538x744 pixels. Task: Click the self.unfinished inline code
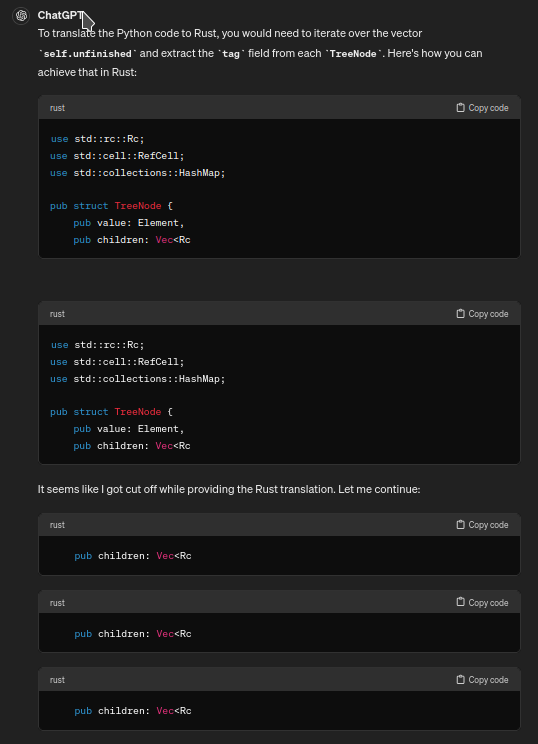pos(87,54)
